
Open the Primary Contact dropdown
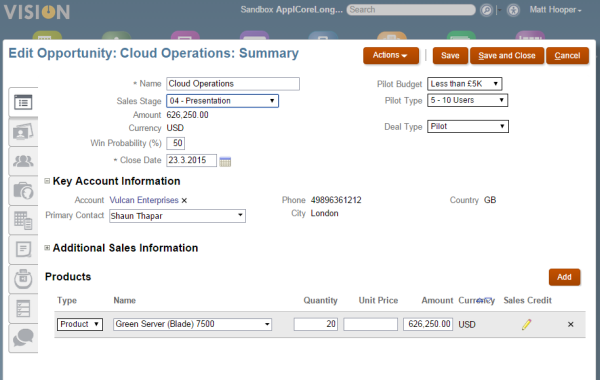point(177,216)
